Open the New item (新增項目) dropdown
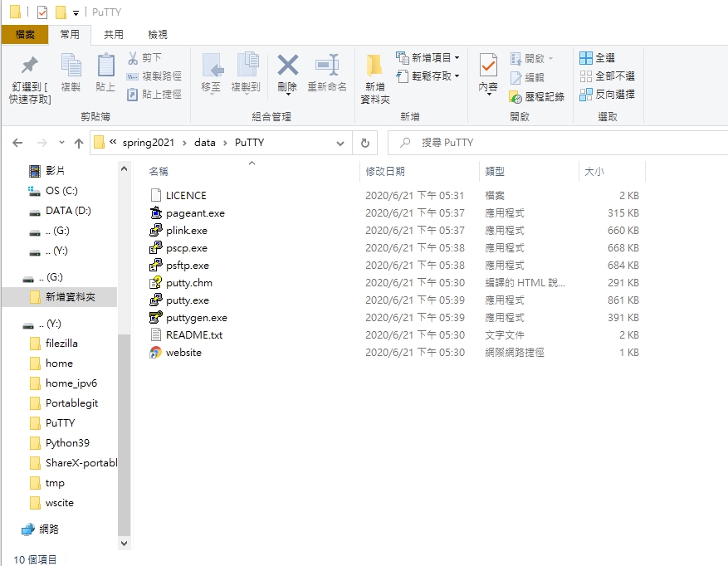This screenshot has width=728, height=566. tap(457, 57)
